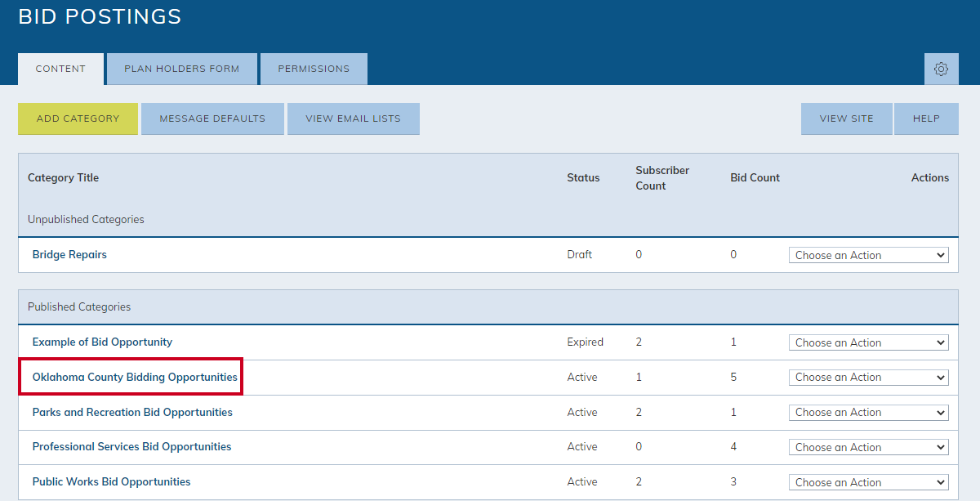Click the Status column header
Screen dimensions: 980x501
(583, 178)
